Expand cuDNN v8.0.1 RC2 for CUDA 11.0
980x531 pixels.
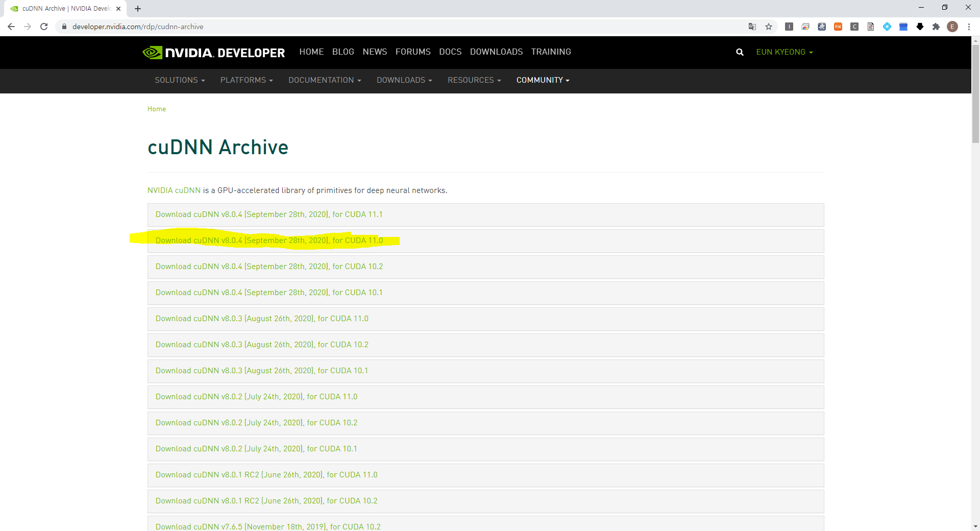485,475
